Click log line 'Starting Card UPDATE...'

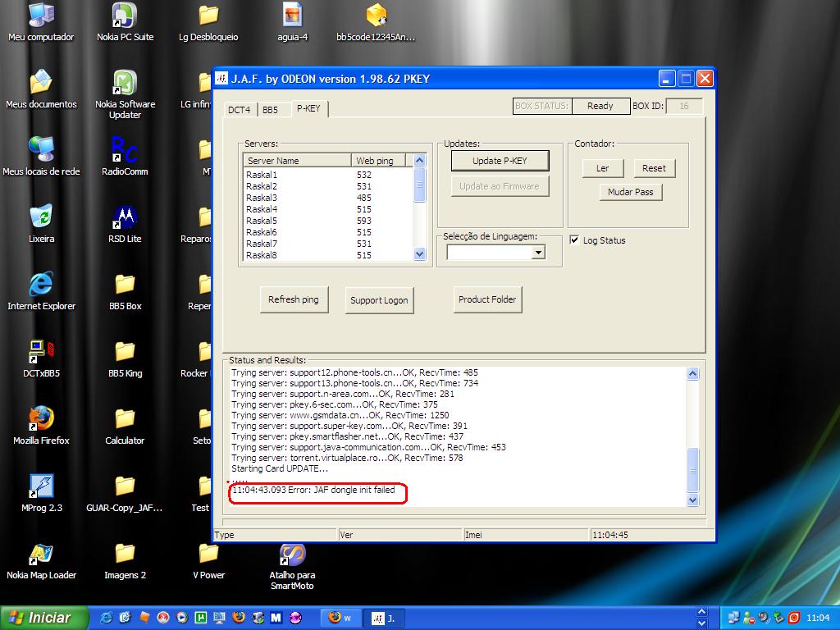pos(280,468)
